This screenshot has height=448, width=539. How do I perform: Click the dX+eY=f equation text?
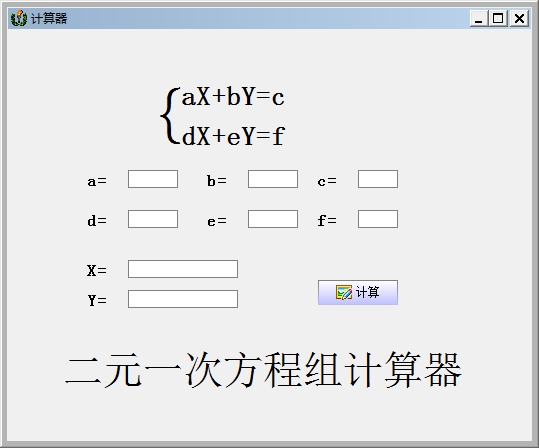233,136
